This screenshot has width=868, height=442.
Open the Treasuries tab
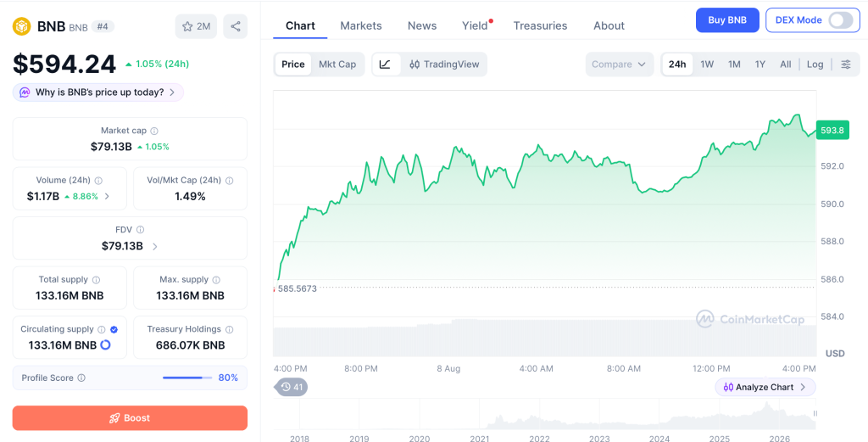click(x=540, y=25)
